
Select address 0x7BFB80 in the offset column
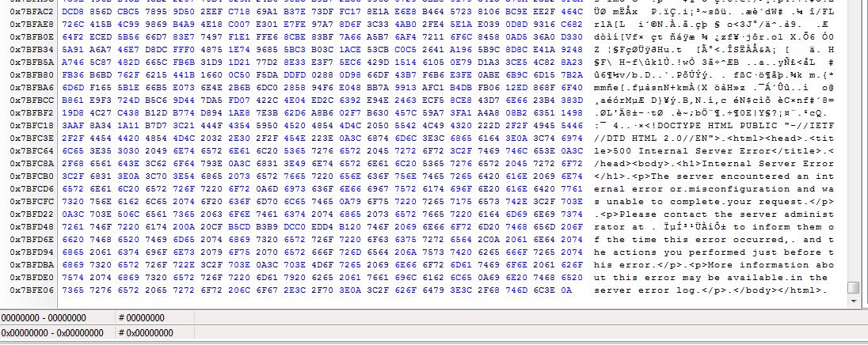32,74
